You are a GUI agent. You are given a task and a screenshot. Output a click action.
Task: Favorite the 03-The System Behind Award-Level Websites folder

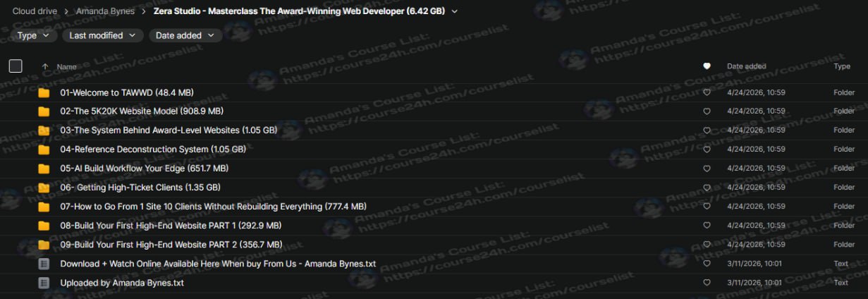pyautogui.click(x=707, y=130)
